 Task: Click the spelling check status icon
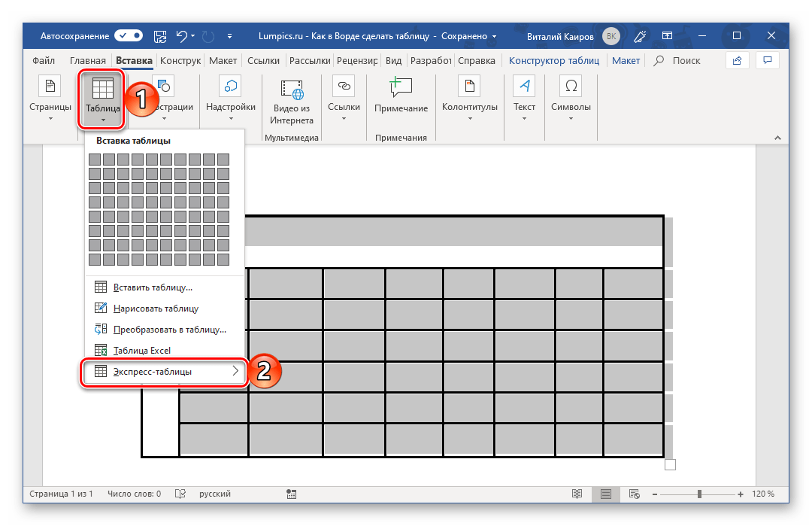coord(180,494)
